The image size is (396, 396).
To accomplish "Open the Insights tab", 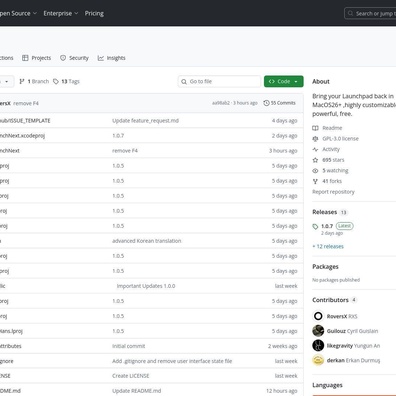I will coord(112,58).
